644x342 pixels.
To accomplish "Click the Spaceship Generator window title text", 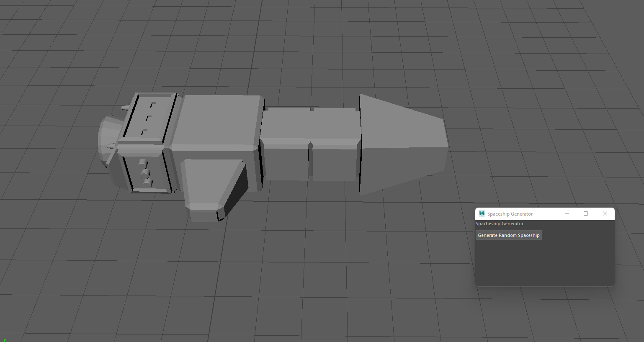I will click(510, 214).
